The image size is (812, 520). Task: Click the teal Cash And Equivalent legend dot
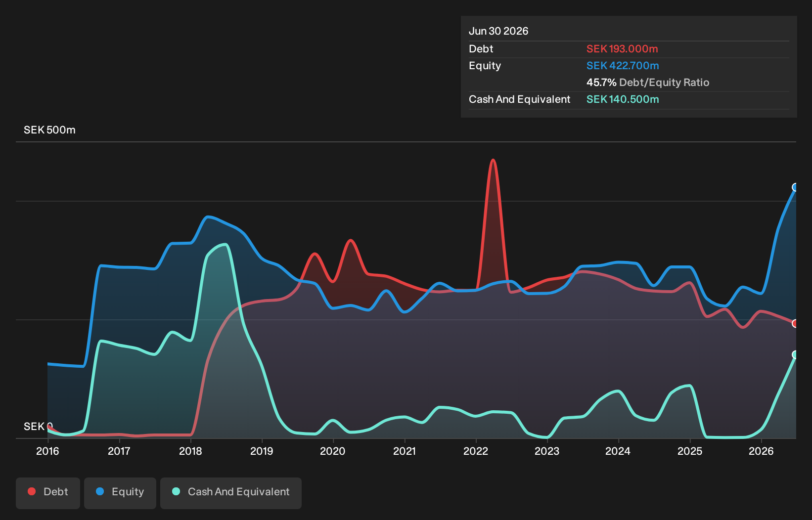pos(176,491)
